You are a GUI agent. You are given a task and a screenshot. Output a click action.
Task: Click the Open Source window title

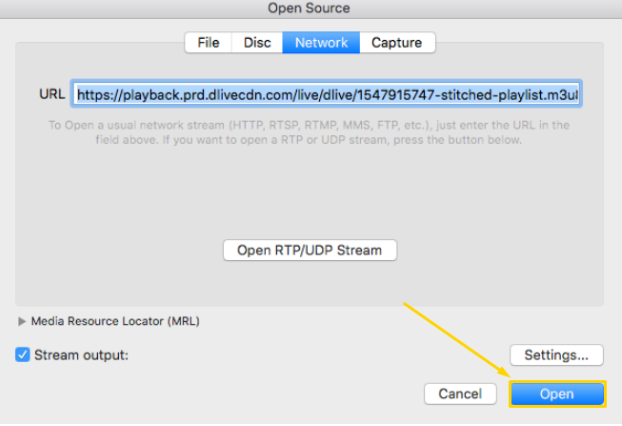point(309,8)
